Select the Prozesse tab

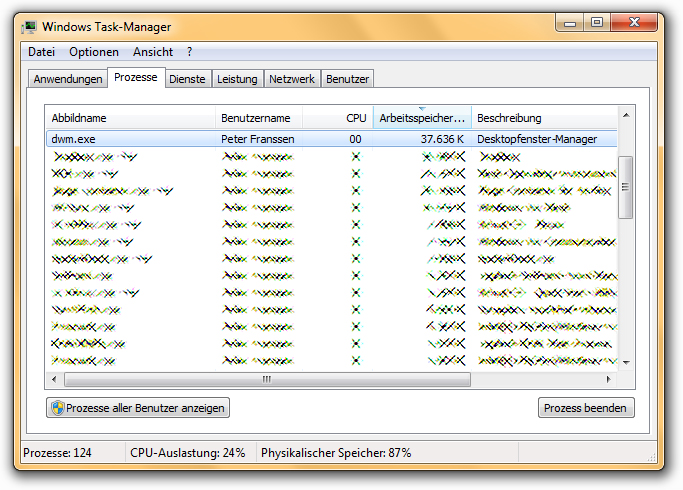coord(136,78)
